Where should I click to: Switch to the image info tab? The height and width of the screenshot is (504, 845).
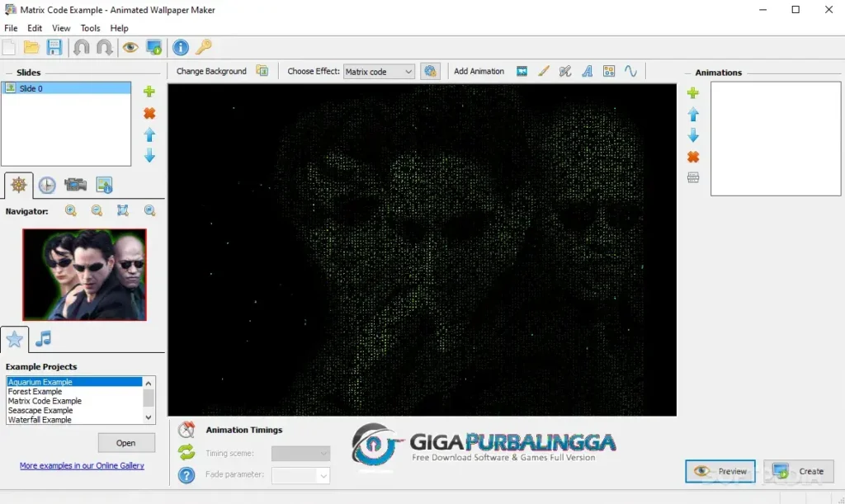pyautogui.click(x=104, y=186)
